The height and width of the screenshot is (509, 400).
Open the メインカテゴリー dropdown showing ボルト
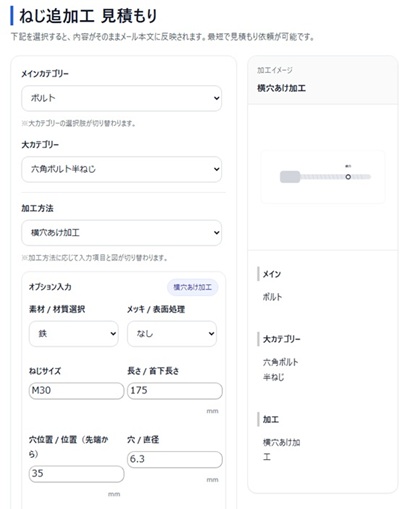[122, 98]
